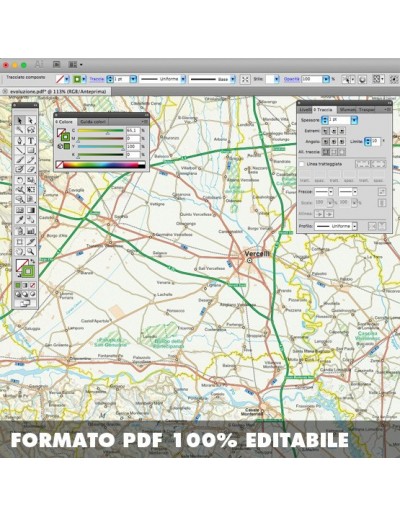Open the Traccia link in control bar
This screenshot has width=400, height=517.
pos(97,79)
